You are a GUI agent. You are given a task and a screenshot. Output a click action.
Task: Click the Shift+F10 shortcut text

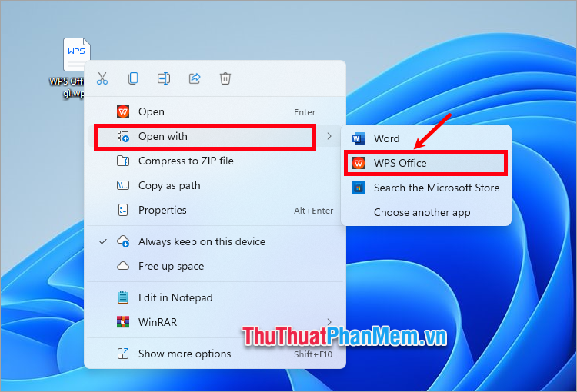pos(313,354)
